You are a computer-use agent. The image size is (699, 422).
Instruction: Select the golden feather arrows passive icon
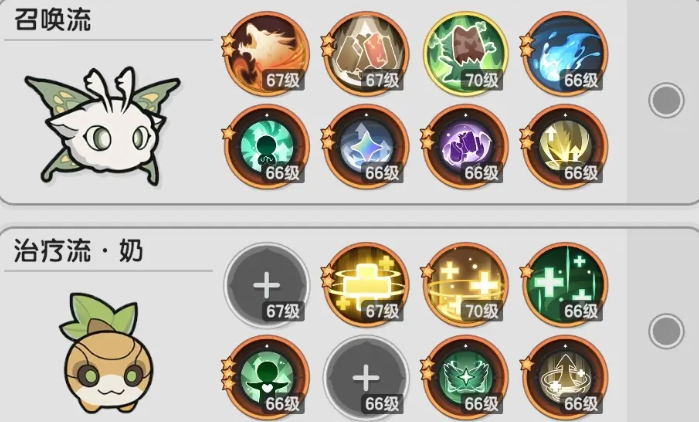tap(565, 147)
